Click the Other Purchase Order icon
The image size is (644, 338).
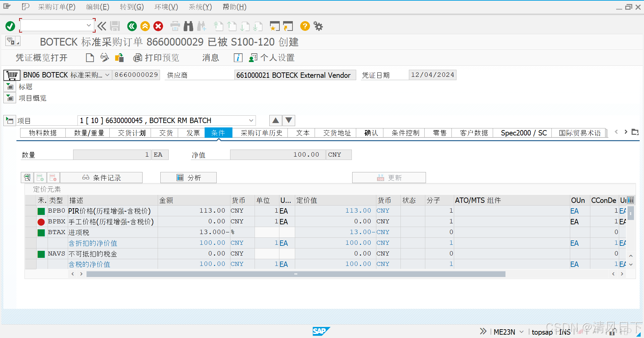coord(119,58)
